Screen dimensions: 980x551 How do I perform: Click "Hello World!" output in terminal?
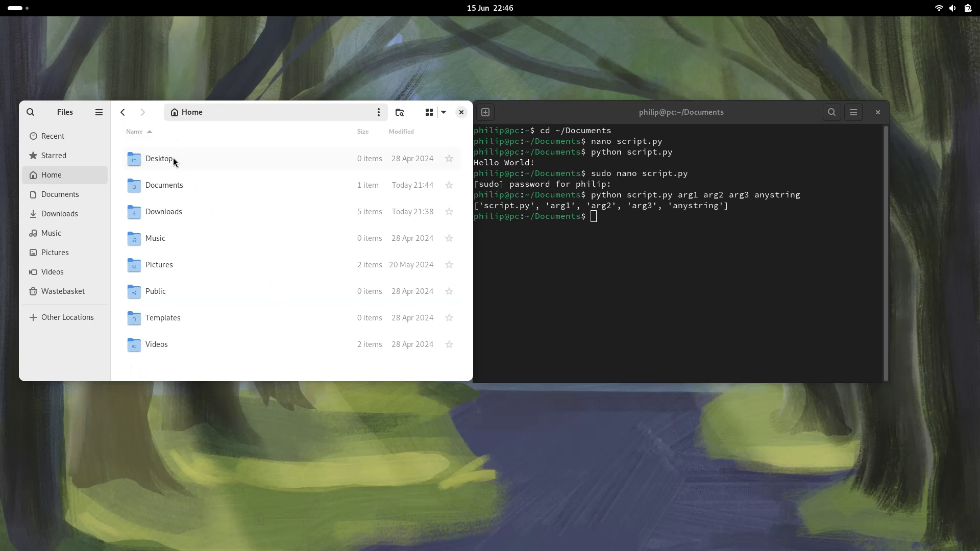[x=504, y=163]
